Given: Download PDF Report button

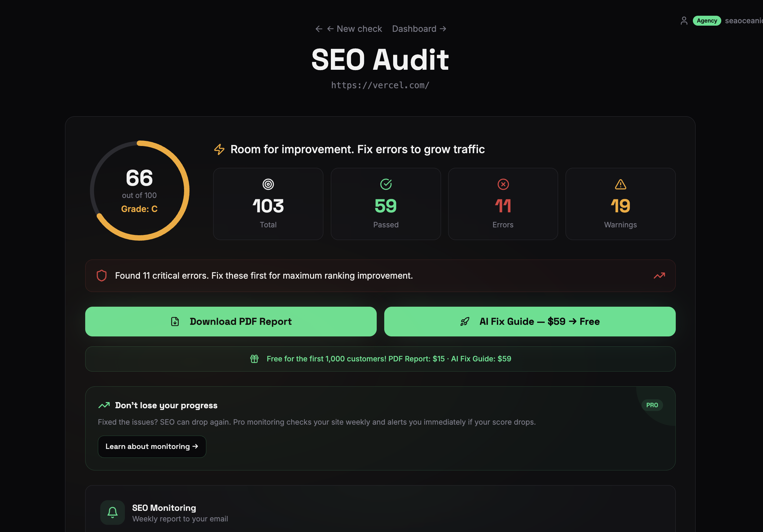Looking at the screenshot, I should point(231,321).
